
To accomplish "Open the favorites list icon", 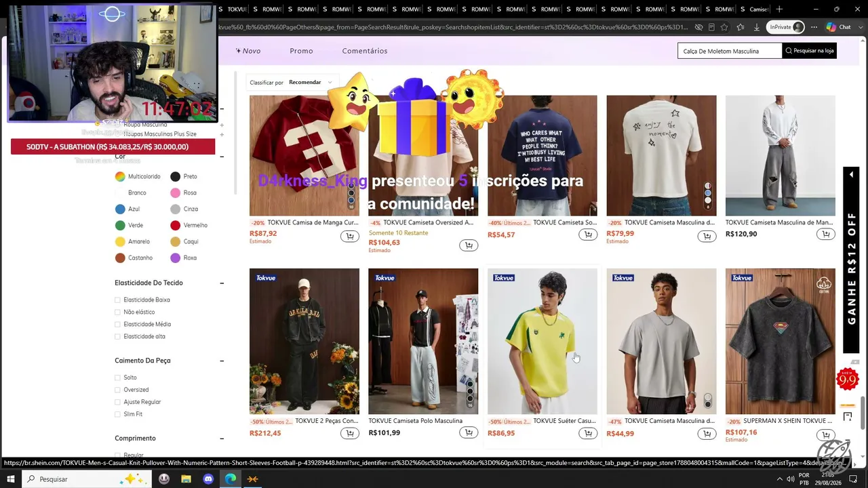I will click(740, 27).
